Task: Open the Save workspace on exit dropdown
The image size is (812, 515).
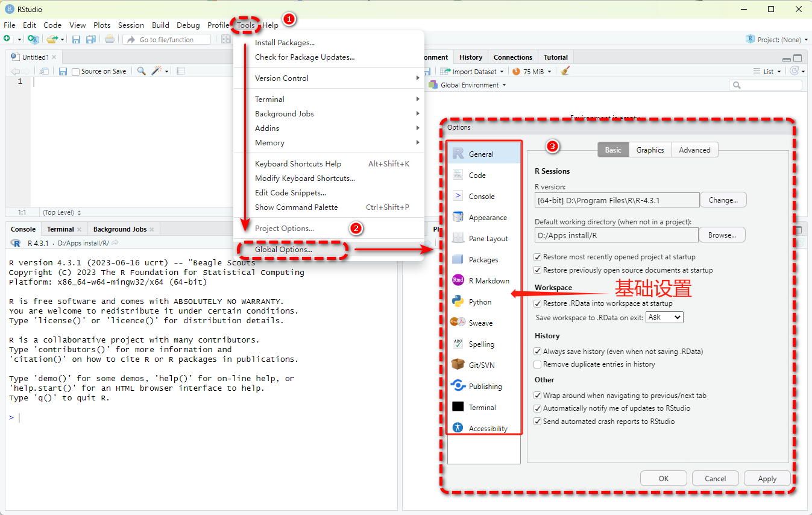Action: click(664, 317)
